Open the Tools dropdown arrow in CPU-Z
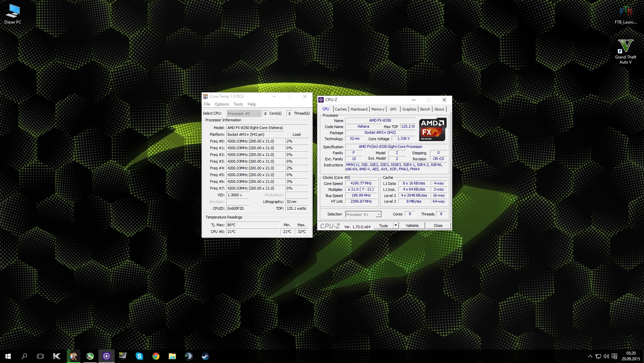Viewport: 644px width, 363px height. pyautogui.click(x=396, y=226)
